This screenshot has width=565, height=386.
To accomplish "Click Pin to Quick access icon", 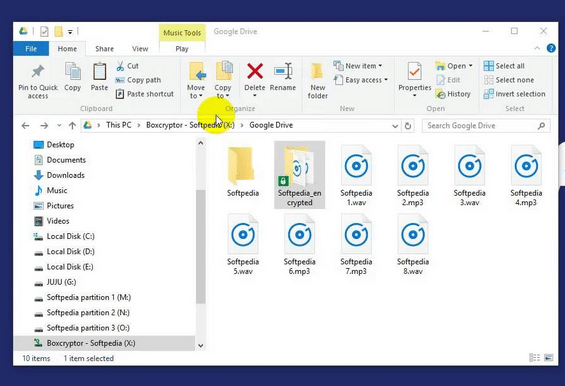I will [x=37, y=71].
